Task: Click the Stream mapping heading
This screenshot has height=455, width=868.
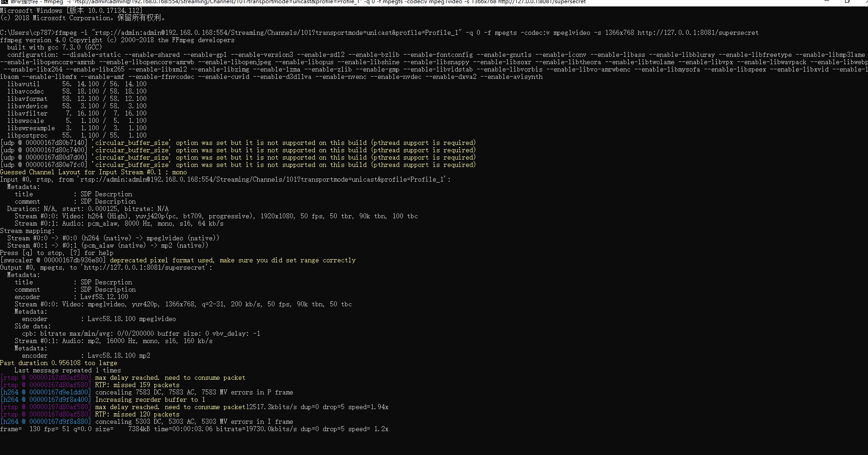Action: click(x=27, y=231)
